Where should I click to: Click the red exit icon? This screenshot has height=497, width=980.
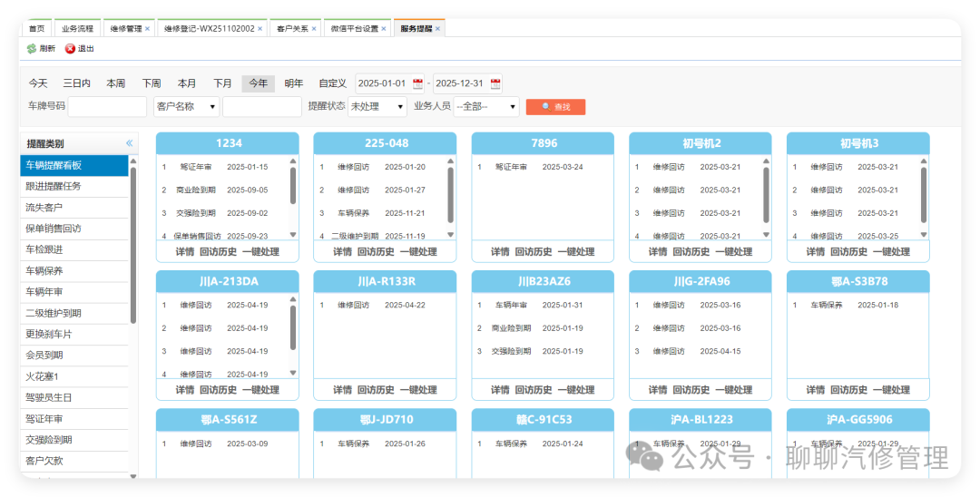tap(70, 49)
